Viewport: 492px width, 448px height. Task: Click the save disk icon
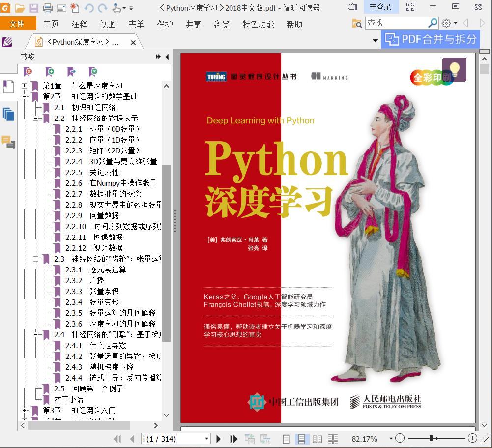34,8
